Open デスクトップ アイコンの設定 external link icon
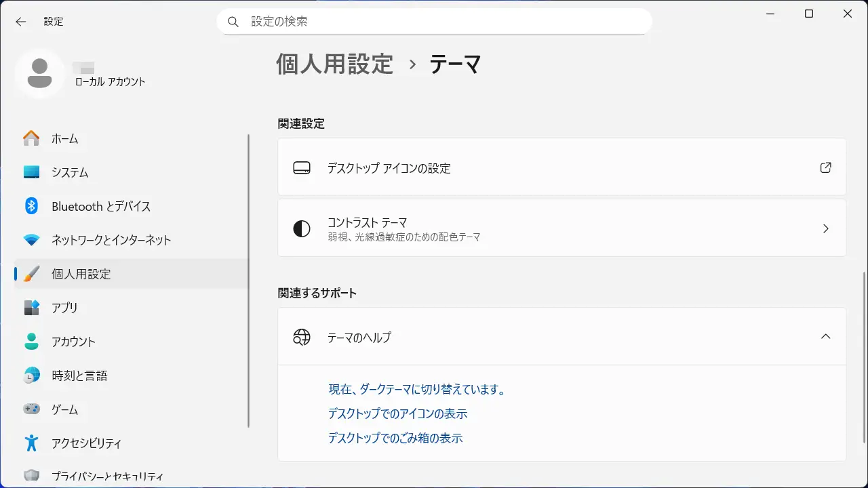 tap(825, 168)
